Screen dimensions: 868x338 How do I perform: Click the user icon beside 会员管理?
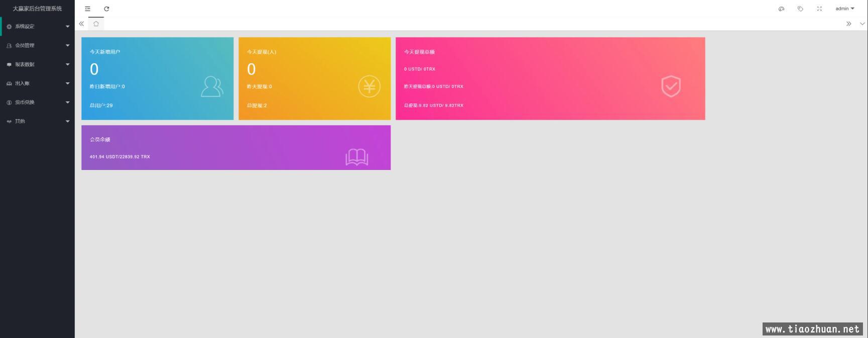click(9, 46)
